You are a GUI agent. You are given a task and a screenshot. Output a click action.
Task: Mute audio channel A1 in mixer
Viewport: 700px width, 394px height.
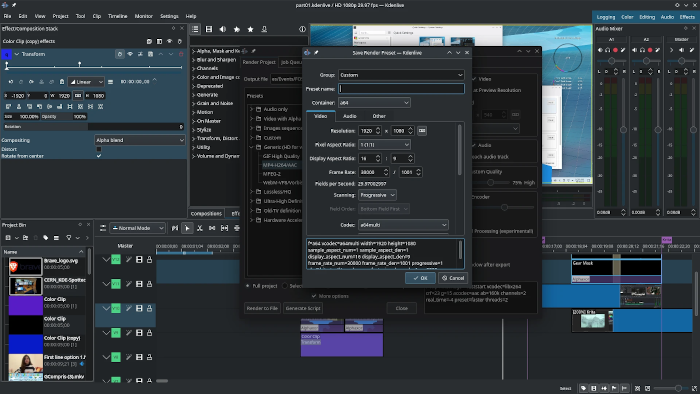point(600,50)
